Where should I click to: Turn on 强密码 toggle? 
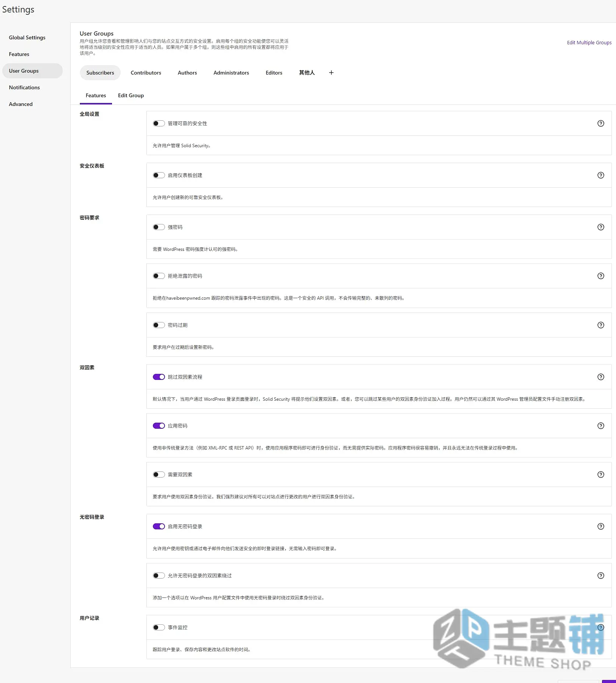pyautogui.click(x=159, y=227)
